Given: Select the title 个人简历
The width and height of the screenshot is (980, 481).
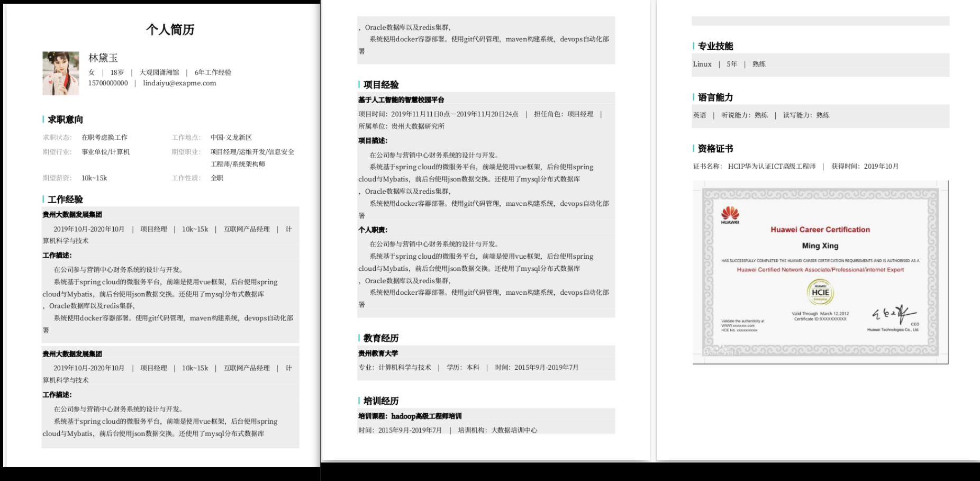Looking at the screenshot, I should tap(170, 30).
